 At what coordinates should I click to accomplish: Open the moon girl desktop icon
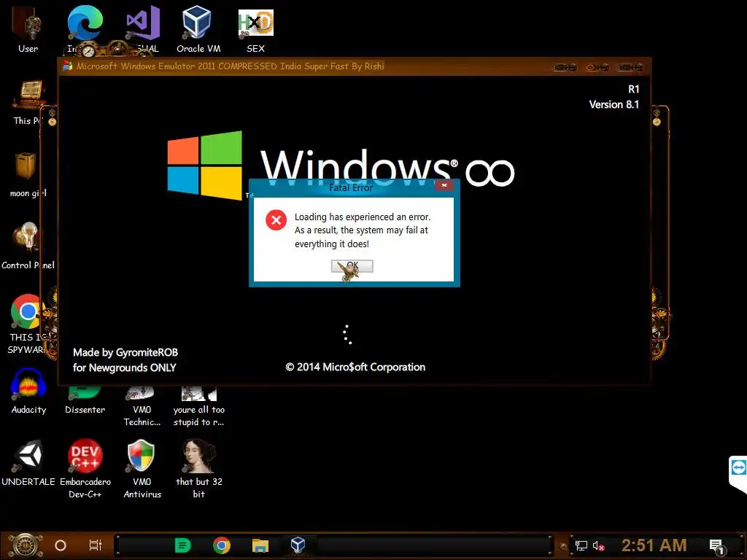(x=28, y=174)
